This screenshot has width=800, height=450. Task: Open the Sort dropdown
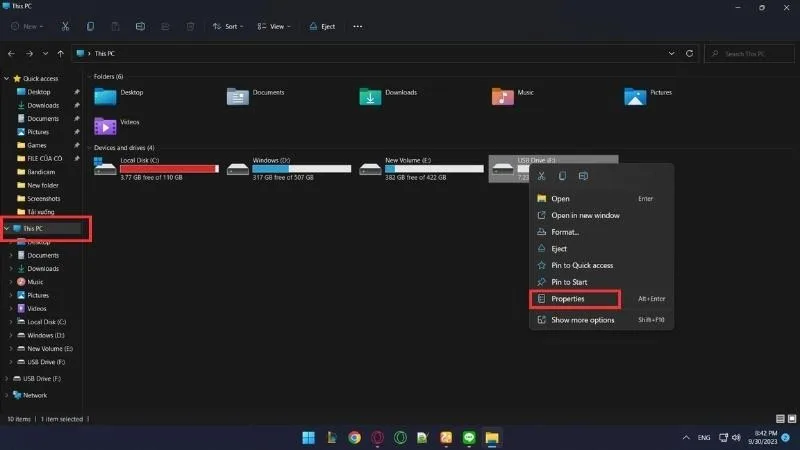(228, 27)
